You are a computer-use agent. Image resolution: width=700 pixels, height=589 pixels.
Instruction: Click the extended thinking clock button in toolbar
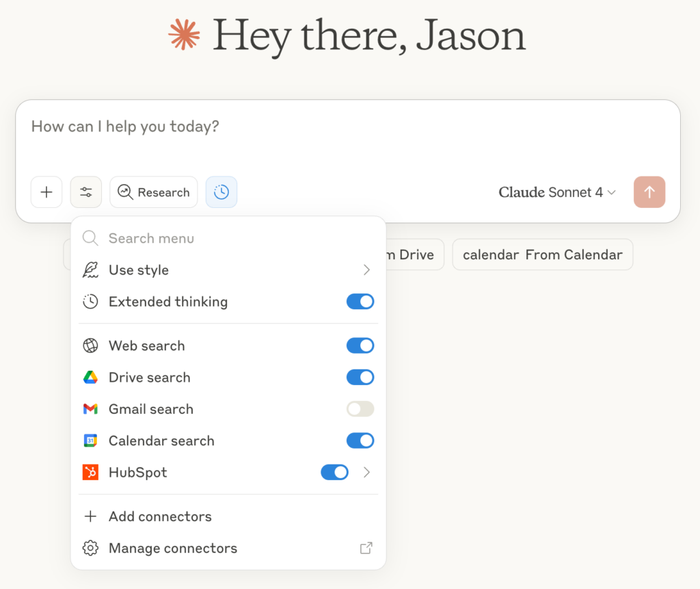point(221,192)
